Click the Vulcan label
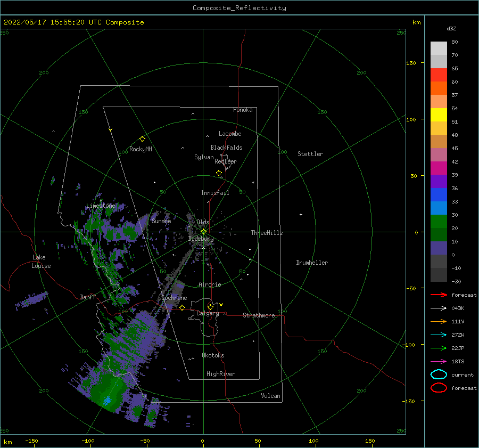Screen dimensions: 479x448 pos(271,396)
